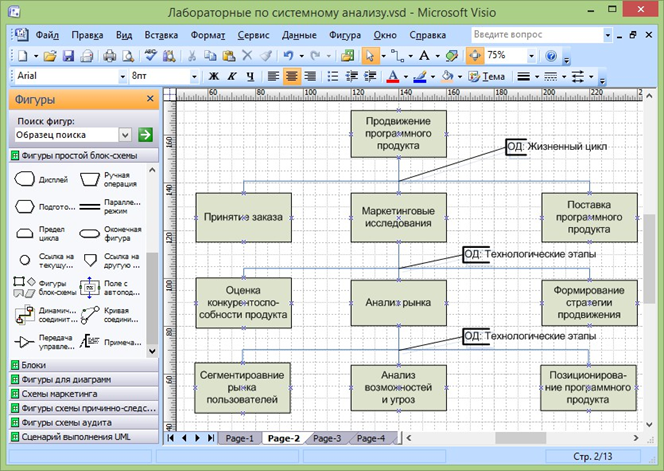Open print preview
This screenshot has height=471, width=664.
coord(128,55)
